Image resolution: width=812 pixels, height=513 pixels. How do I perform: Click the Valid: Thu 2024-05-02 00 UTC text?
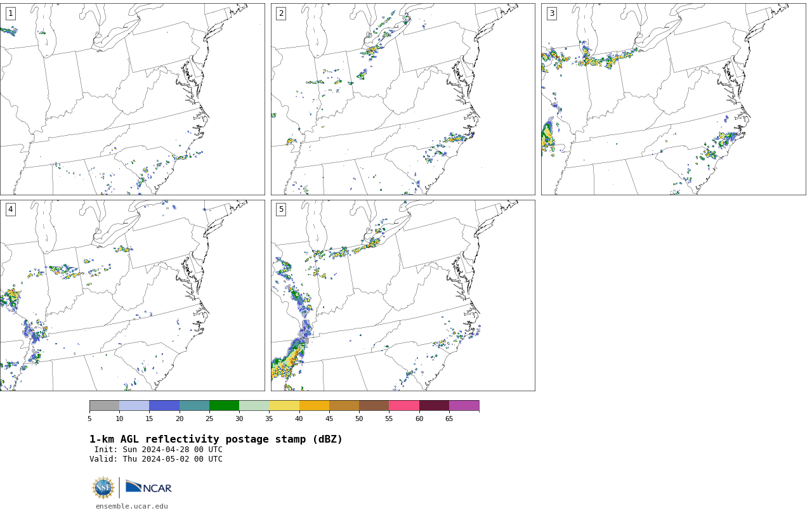(156, 459)
